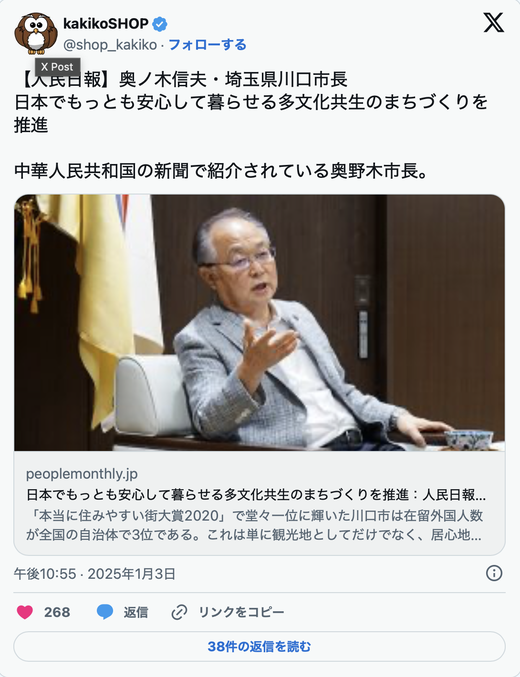Open the info circle icon
Screen dimensions: 520x677
(494, 573)
